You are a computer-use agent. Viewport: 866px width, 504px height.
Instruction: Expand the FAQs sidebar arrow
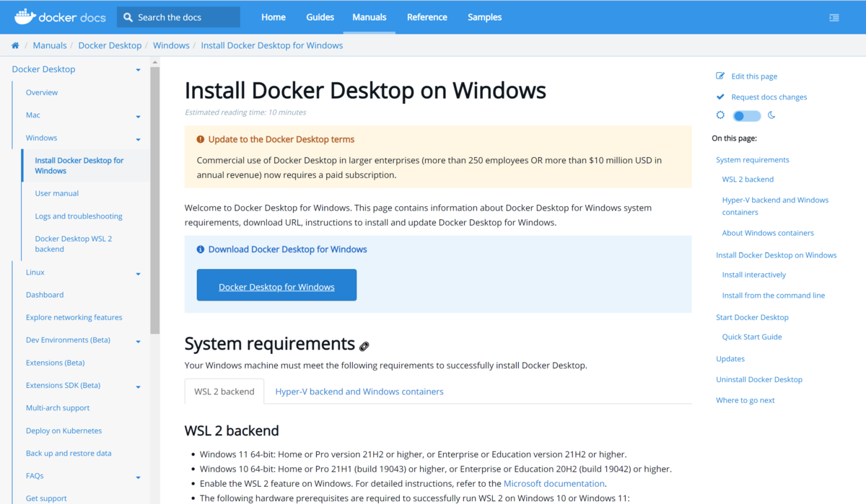point(138,477)
